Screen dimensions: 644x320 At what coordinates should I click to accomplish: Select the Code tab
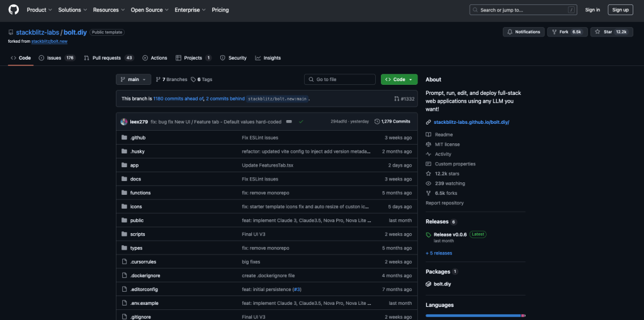point(21,58)
